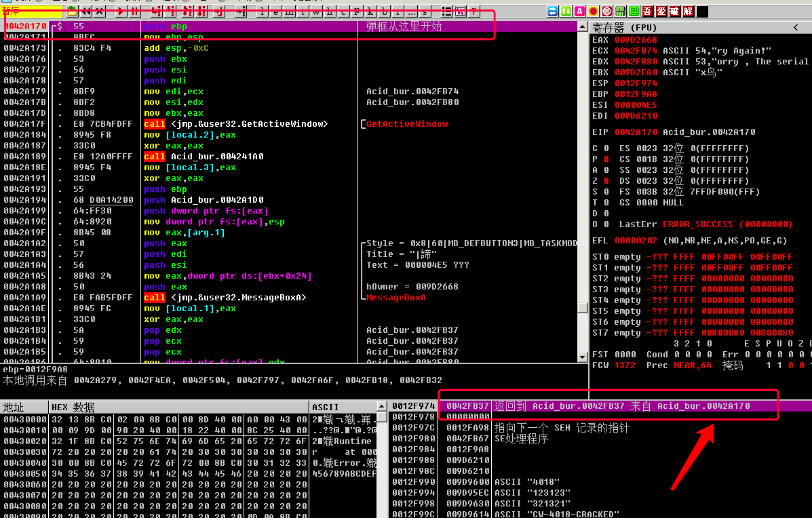Click the blue swap arrows plugin icon

pyautogui.click(x=553, y=12)
